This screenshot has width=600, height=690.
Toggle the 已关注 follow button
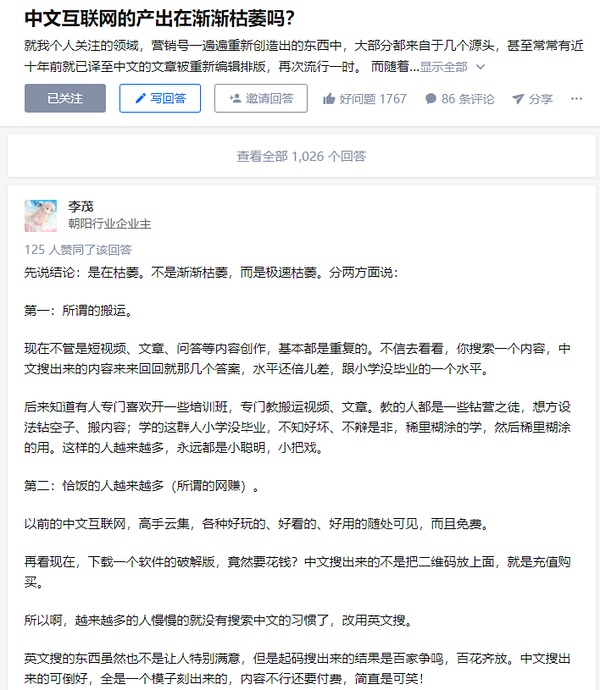(x=65, y=98)
